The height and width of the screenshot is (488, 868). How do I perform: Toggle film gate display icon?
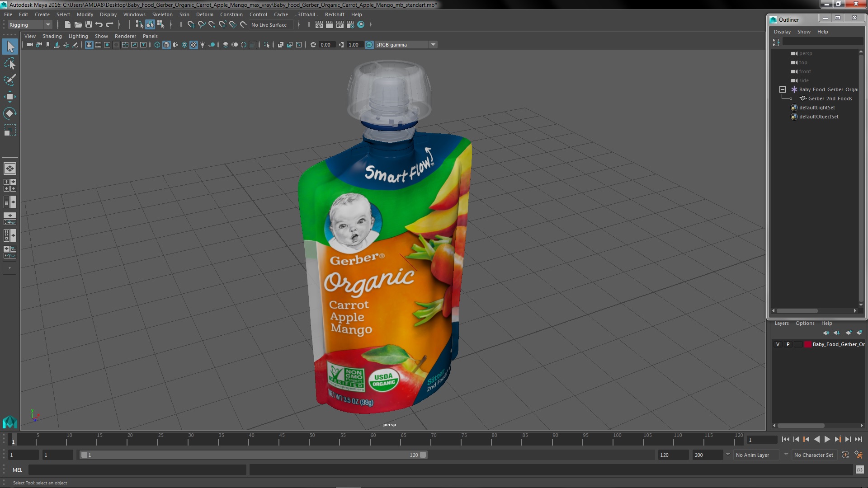click(98, 45)
